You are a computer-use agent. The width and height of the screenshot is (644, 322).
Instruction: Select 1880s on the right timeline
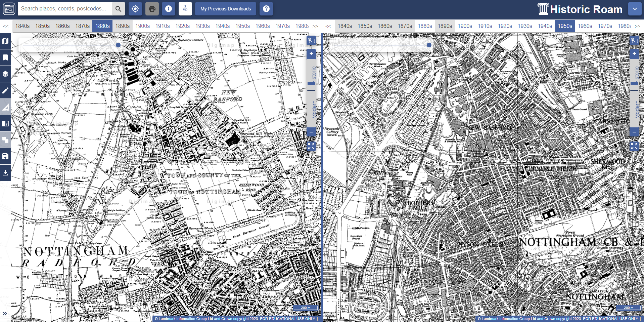[425, 26]
